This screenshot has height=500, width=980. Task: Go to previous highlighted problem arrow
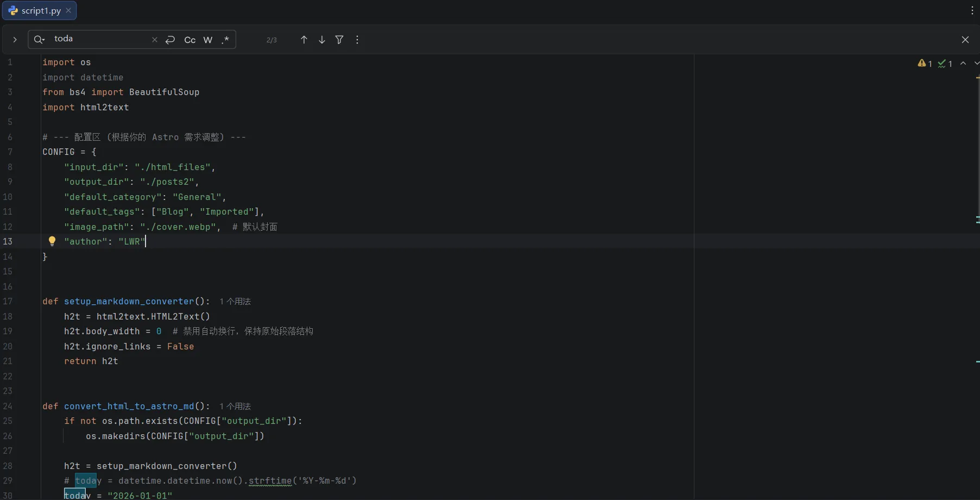[x=963, y=64]
